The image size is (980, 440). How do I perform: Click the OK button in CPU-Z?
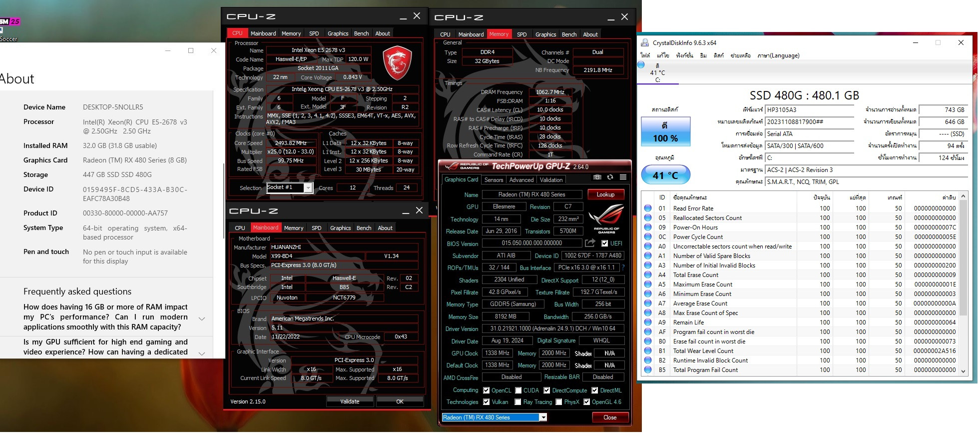(400, 401)
